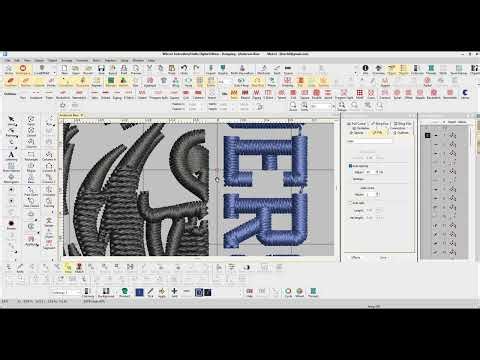Switch to the open design document tab
The image size is (480, 360).
(71, 115)
